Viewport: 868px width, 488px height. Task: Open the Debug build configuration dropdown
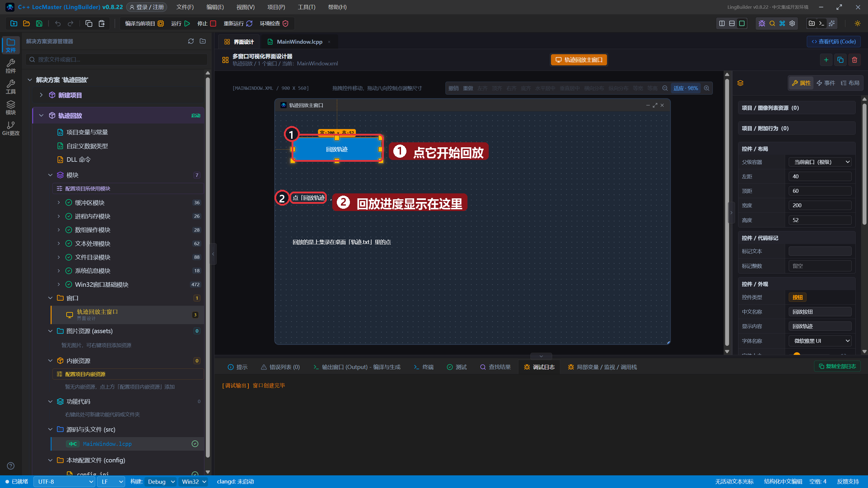pyautogui.click(x=160, y=482)
